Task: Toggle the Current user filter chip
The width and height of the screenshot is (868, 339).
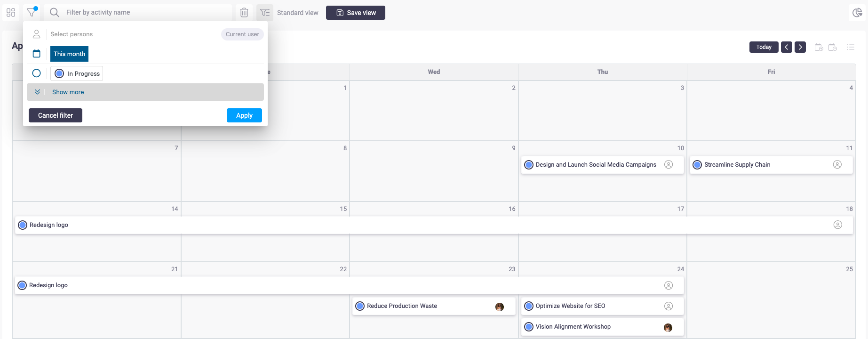Action: pos(242,34)
